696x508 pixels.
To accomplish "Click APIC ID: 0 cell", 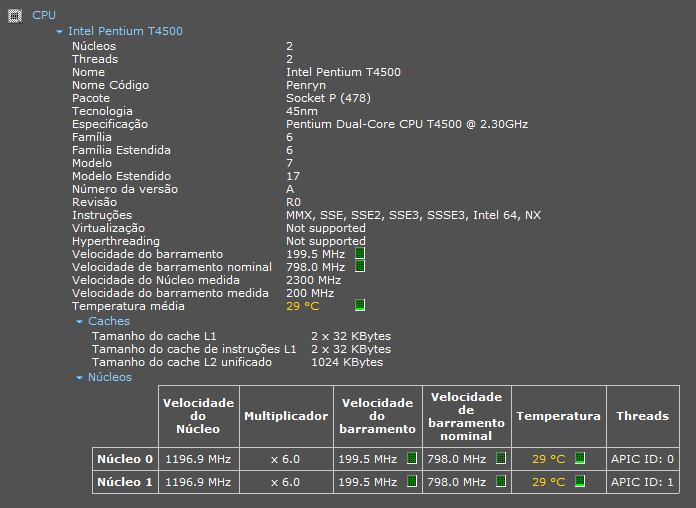I will pos(642,459).
